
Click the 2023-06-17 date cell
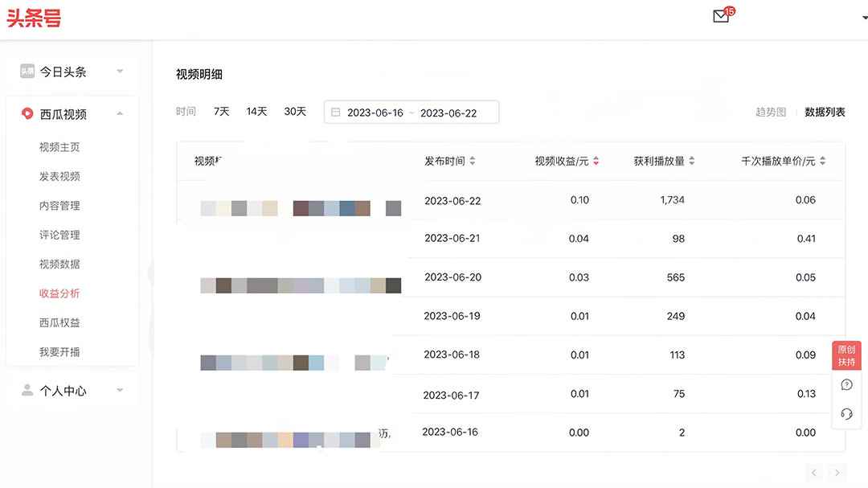(451, 395)
